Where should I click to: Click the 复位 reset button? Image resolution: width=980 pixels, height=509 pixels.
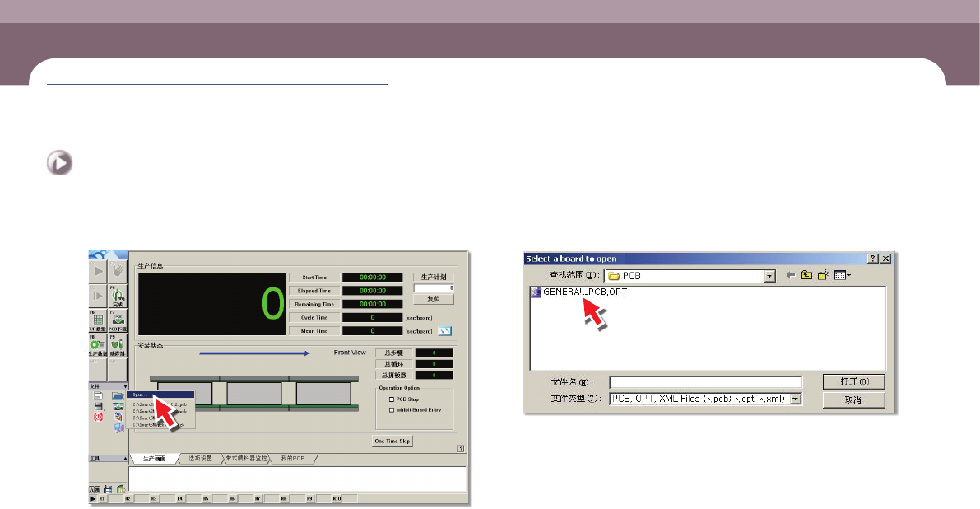click(x=433, y=299)
